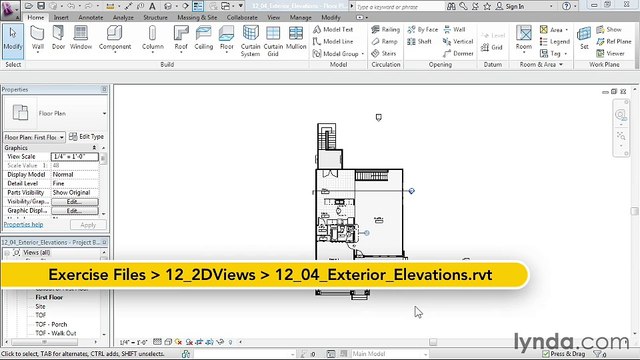The width and height of the screenshot is (640, 360).
Task: Open the Revit application menu button
Action: 10,10
